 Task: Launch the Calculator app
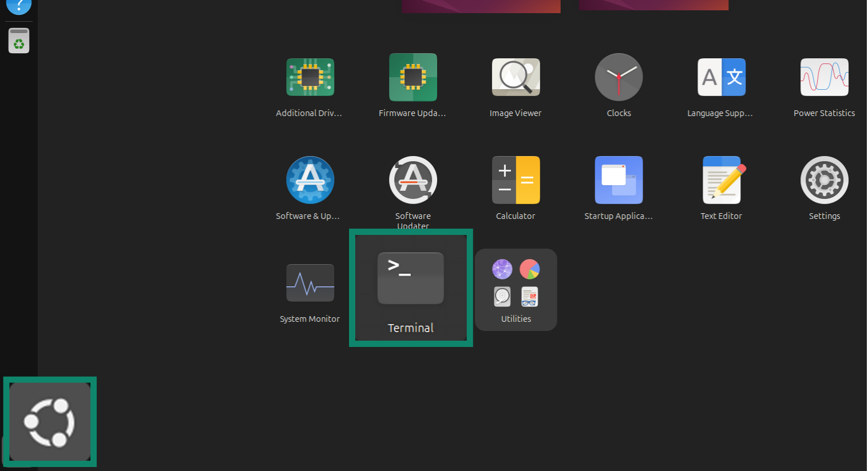[x=516, y=180]
